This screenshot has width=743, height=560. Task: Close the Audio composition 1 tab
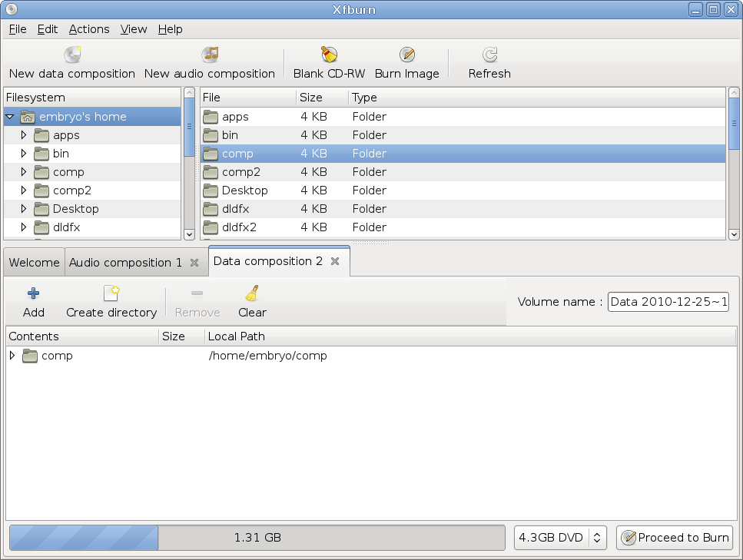pos(194,263)
